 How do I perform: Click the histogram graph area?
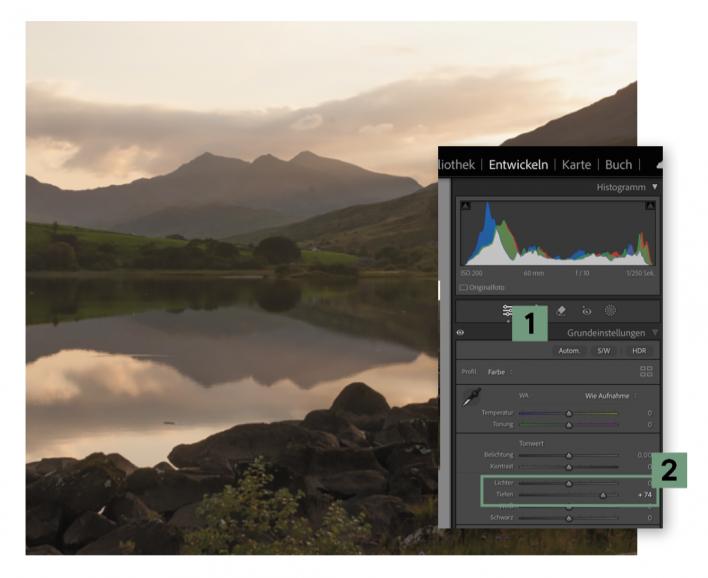point(558,233)
